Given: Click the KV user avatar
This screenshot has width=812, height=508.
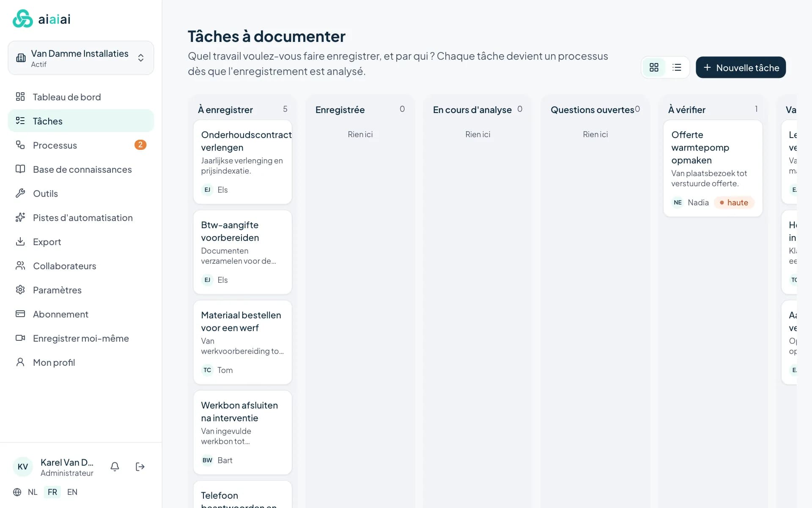Looking at the screenshot, I should (x=23, y=467).
